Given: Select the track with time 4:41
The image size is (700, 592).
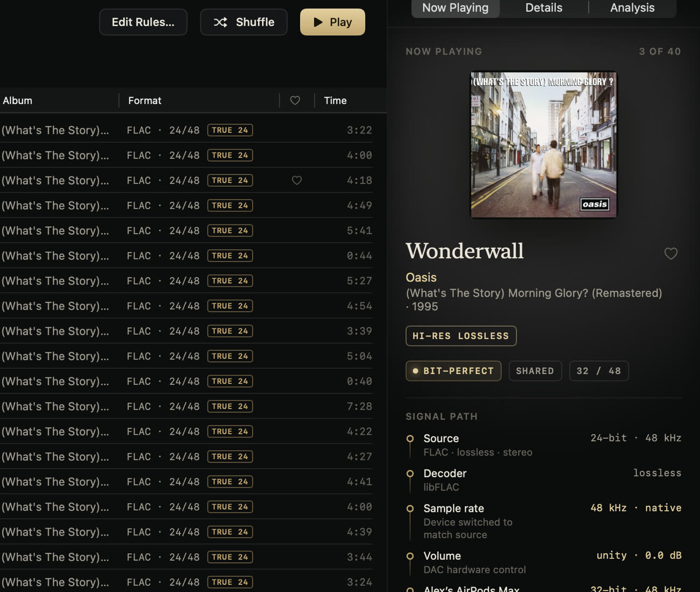Looking at the screenshot, I should [x=186, y=482].
